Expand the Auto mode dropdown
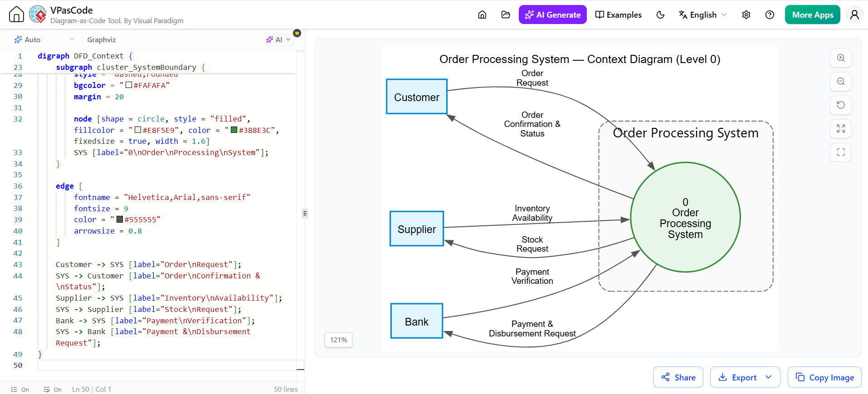This screenshot has width=868, height=394. (x=44, y=39)
